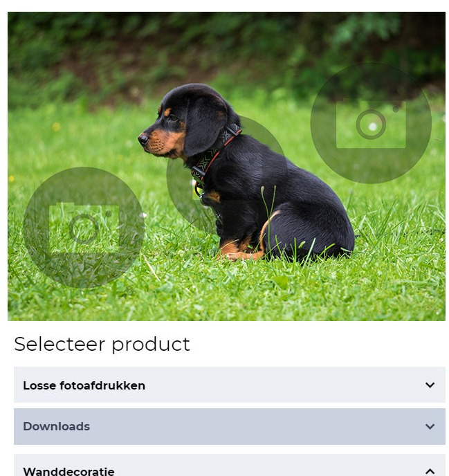Click the Wanddecoratie label text
The image size is (449, 476).
pyautogui.click(x=69, y=471)
